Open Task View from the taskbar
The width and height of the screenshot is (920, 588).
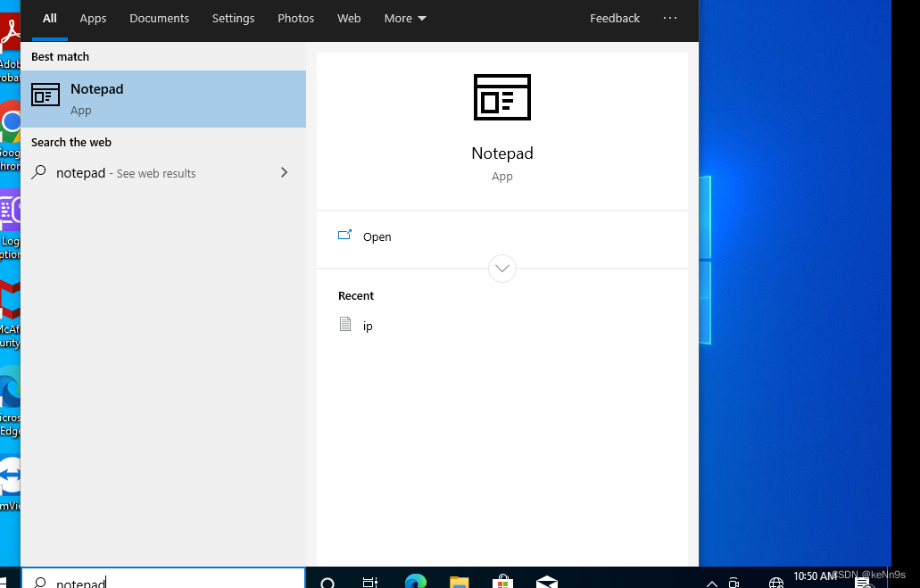click(370, 582)
